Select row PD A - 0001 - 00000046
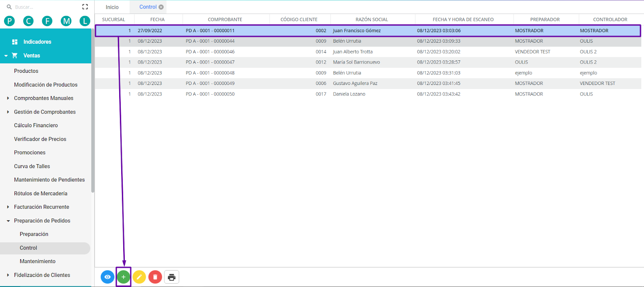The image size is (644, 287). coord(368,52)
